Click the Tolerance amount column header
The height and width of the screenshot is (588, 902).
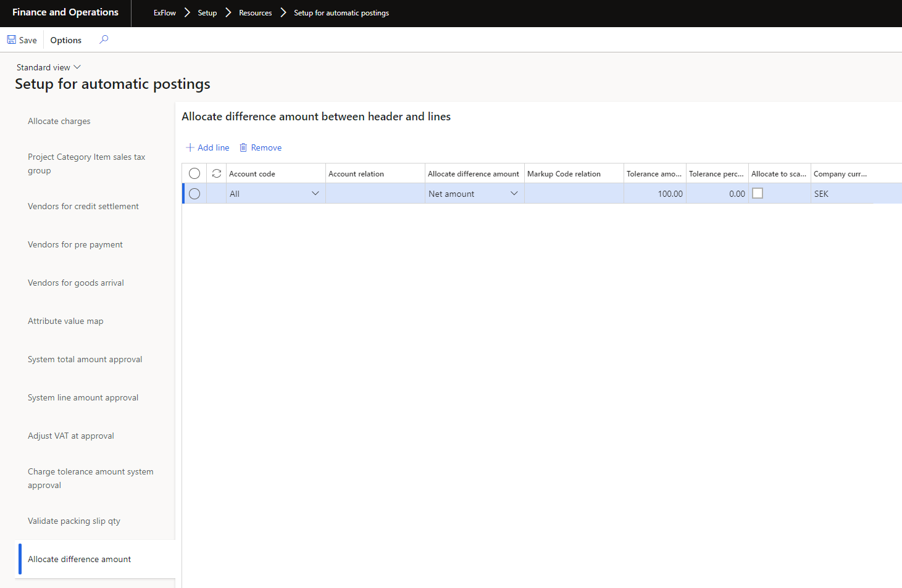[654, 173]
